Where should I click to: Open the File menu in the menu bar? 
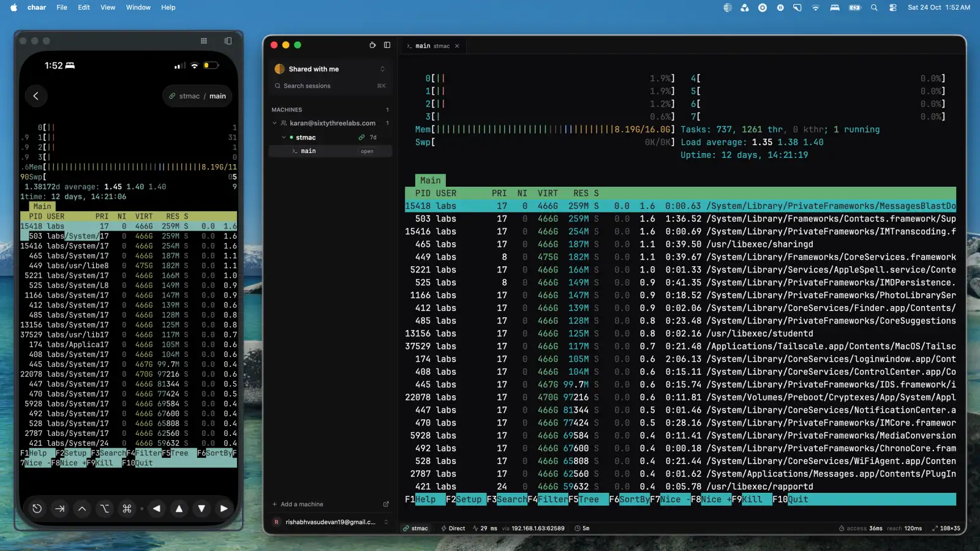coord(62,7)
